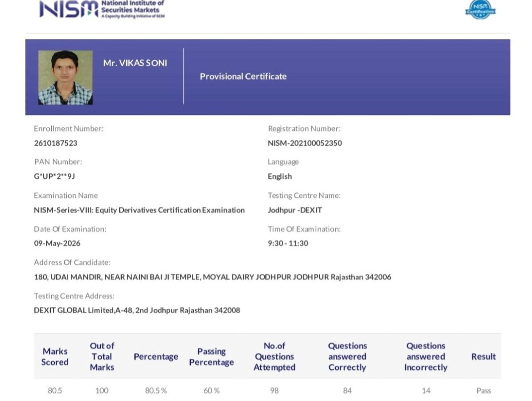Select exam time 9:30 - 11:30

(x=288, y=243)
